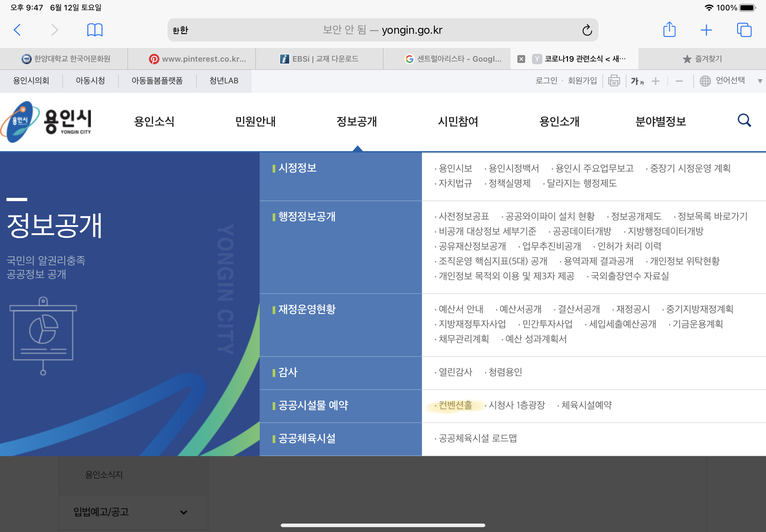Close the 코로나19 관련소식 tab
This screenshot has height=532, width=766.
click(521, 59)
